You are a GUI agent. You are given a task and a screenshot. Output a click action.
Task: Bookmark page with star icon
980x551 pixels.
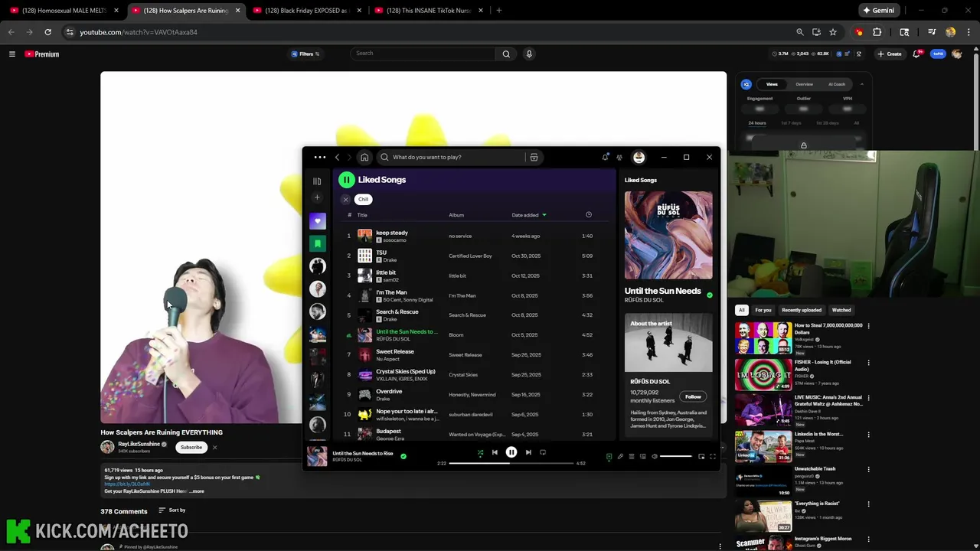[x=833, y=32]
